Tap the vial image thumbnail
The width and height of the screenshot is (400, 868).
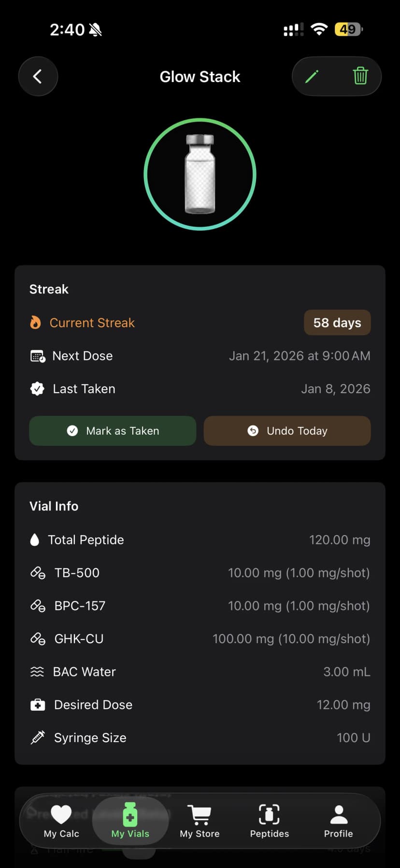(x=200, y=174)
